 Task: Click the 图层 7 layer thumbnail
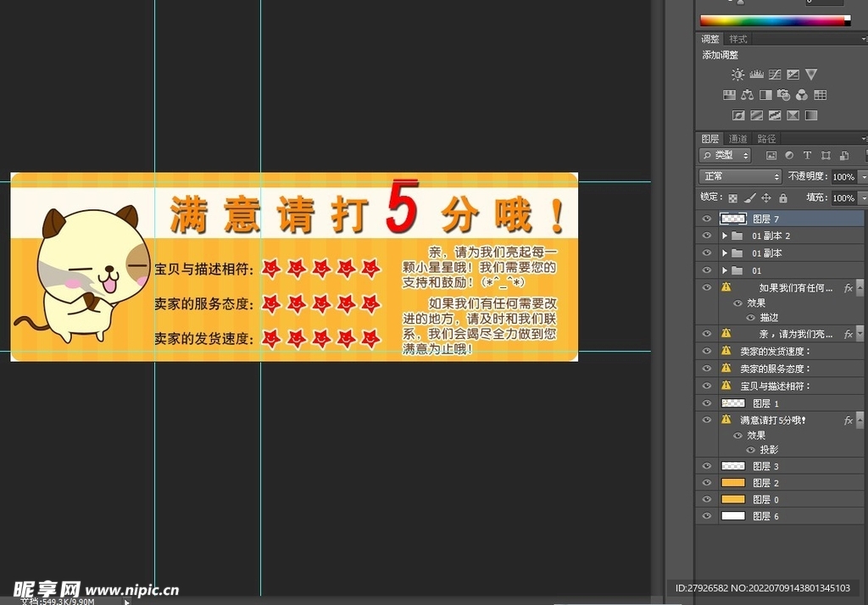point(733,219)
